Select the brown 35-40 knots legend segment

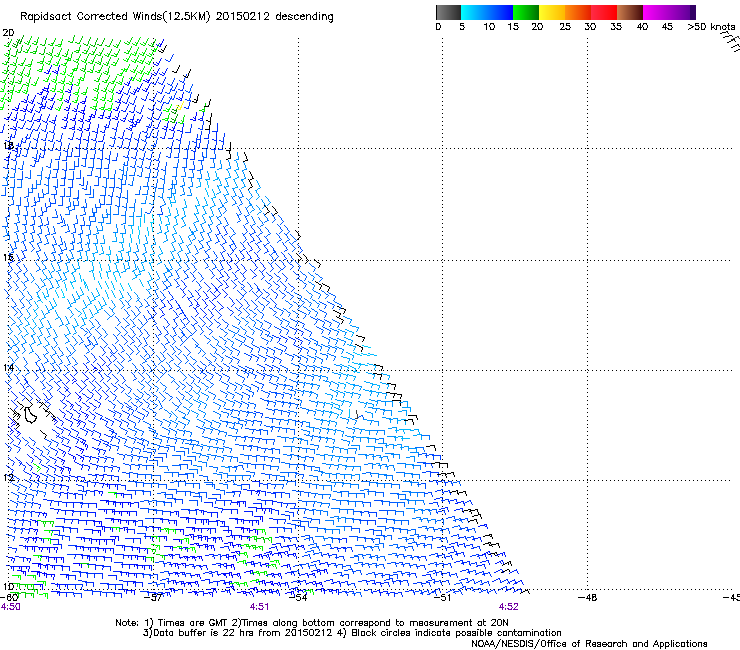click(x=630, y=12)
